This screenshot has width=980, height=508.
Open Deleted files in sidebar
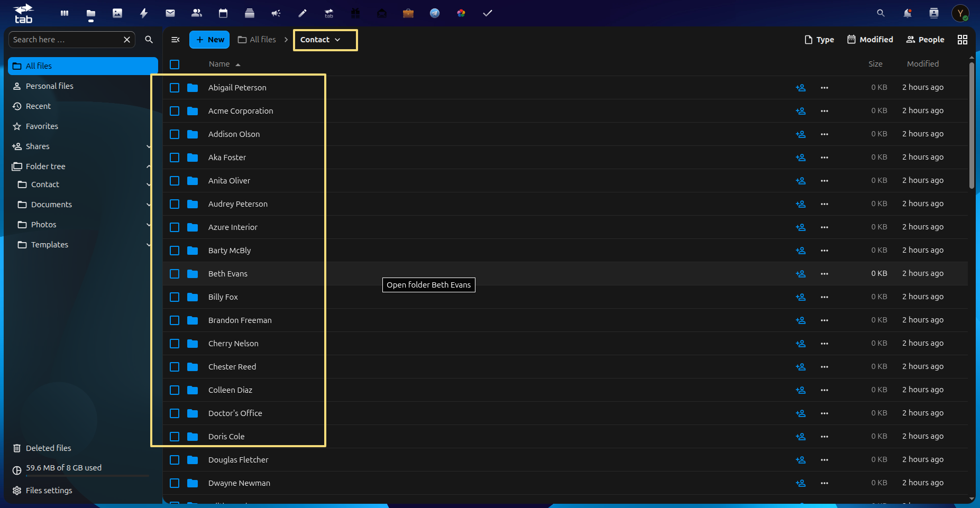pos(83,448)
